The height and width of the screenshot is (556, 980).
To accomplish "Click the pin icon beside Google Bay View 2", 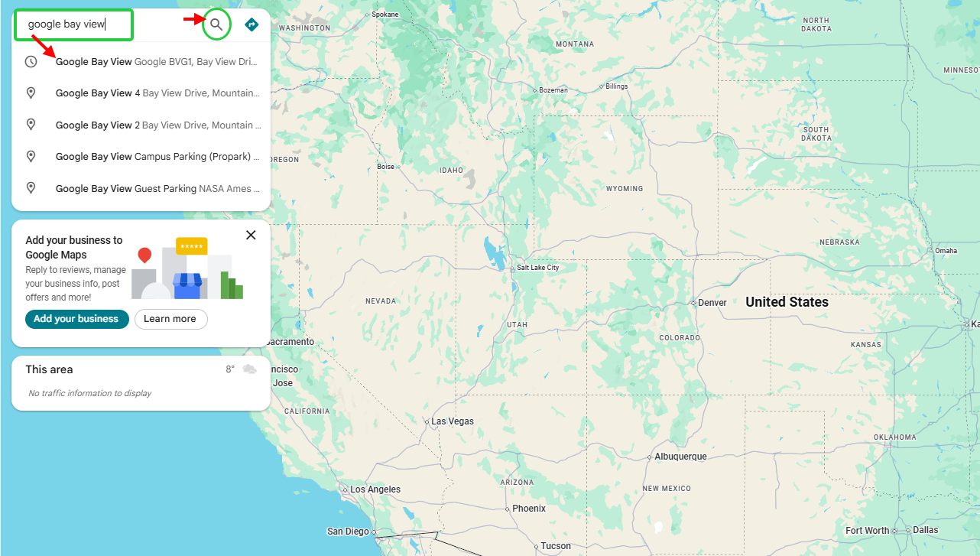I will 31,124.
